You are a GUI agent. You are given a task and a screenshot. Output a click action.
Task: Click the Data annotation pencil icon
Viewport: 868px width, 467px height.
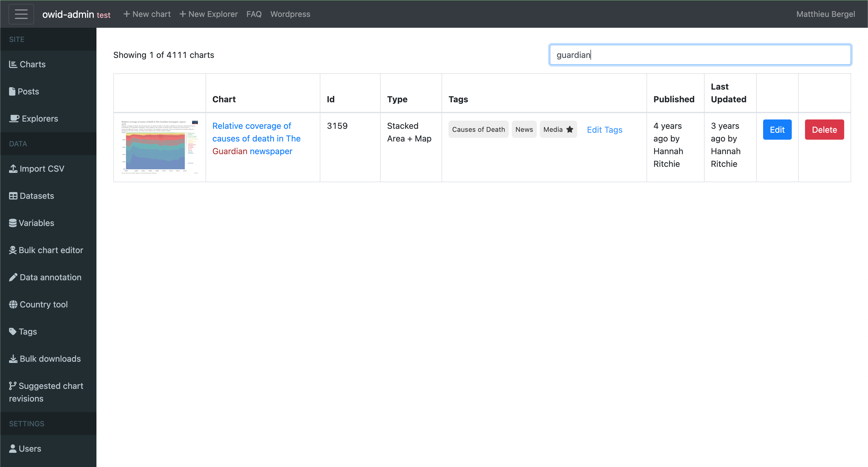[x=13, y=277]
